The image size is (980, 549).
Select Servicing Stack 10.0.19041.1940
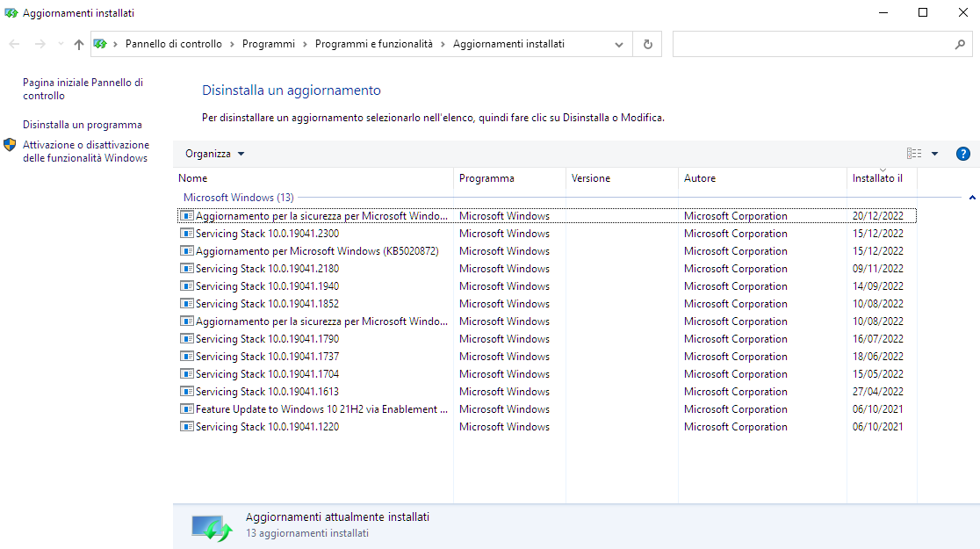547,285
